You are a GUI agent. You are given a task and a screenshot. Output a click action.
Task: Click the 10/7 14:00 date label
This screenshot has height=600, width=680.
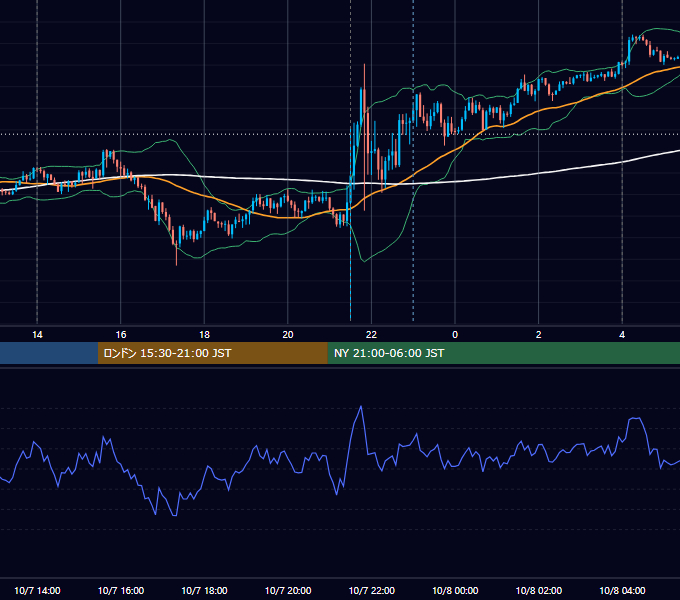click(x=37, y=590)
